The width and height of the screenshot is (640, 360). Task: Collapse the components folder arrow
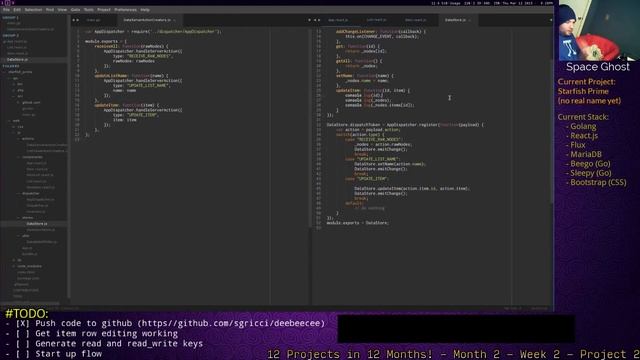coord(19,157)
